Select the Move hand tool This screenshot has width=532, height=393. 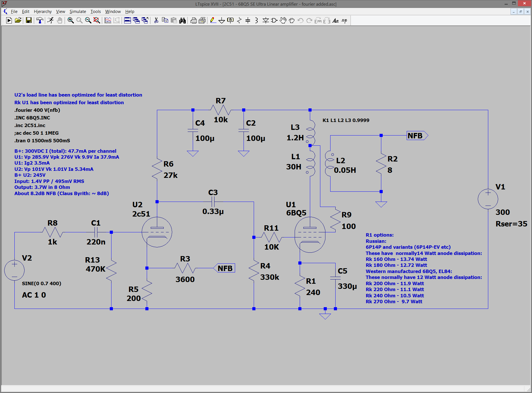click(x=283, y=20)
